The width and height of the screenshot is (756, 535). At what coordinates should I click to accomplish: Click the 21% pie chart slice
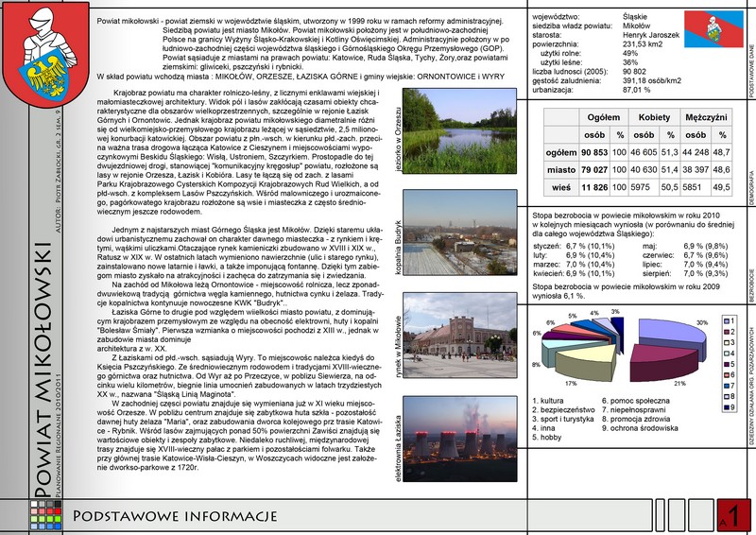pyautogui.click(x=663, y=362)
